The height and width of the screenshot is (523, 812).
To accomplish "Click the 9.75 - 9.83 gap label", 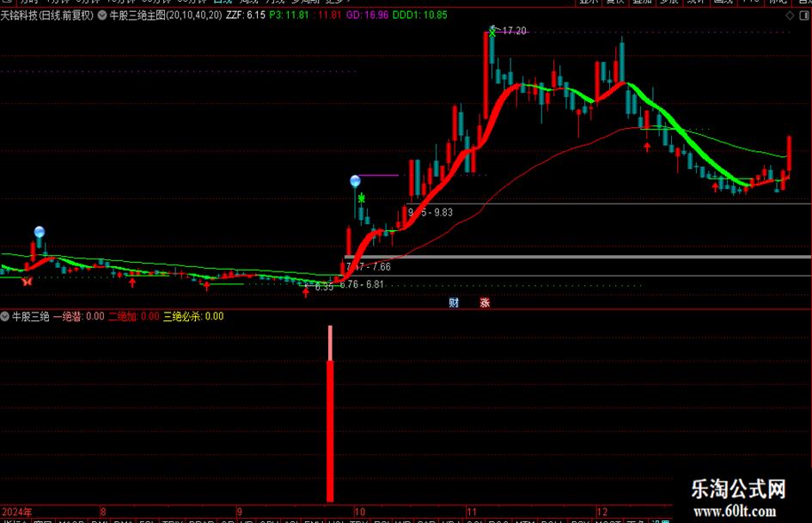I will (x=430, y=212).
